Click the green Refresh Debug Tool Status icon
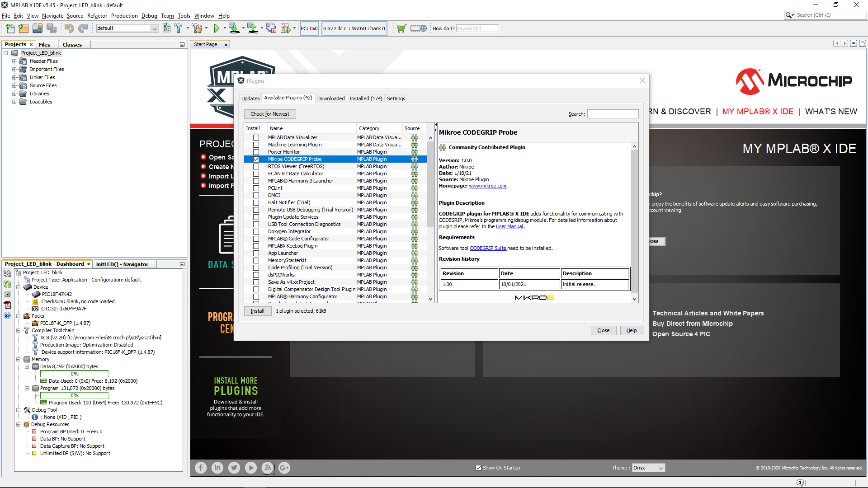 tap(7, 284)
